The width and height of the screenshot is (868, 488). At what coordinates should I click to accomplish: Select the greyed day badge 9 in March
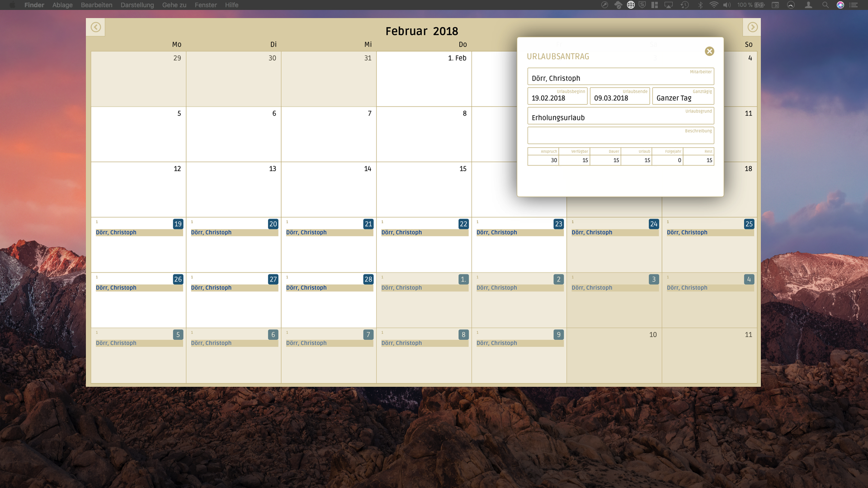tap(559, 335)
